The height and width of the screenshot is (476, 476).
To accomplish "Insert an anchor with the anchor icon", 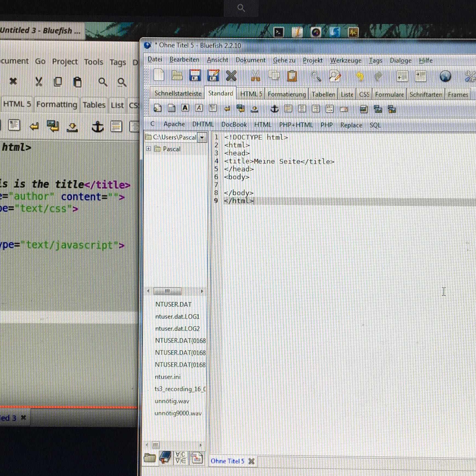I will [274, 109].
